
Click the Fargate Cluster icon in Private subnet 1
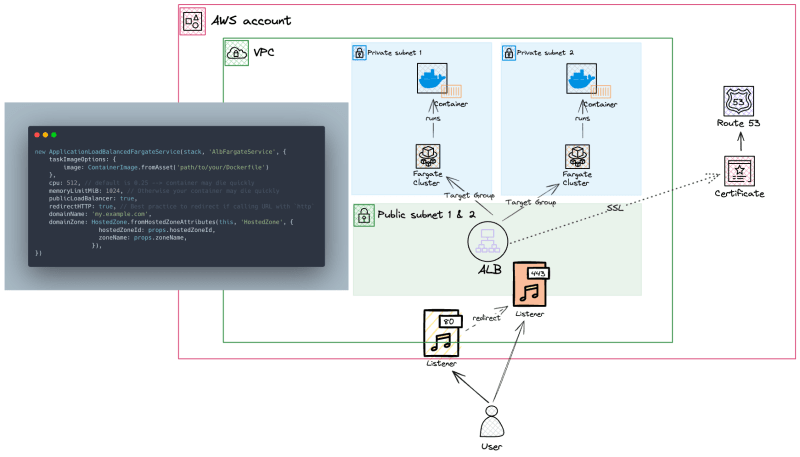pos(428,156)
